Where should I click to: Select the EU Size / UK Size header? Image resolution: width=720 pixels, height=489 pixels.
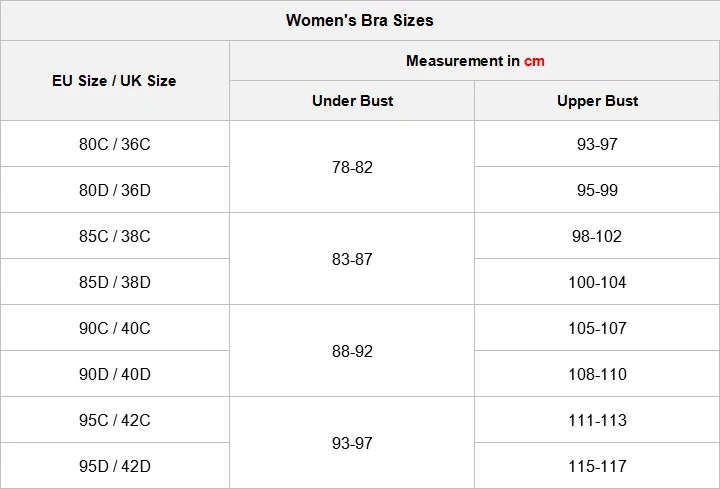coord(114,80)
